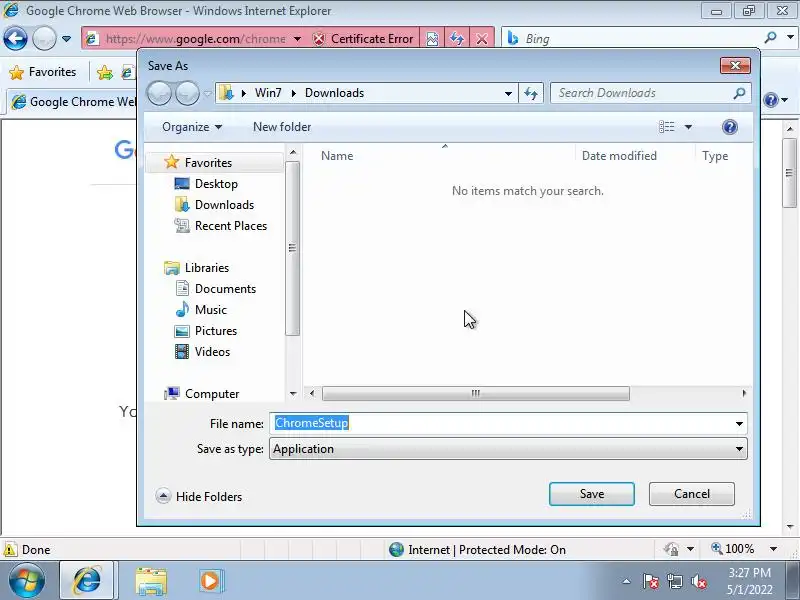Click the Save button in the dialog
Screen dimensions: 800x600
591,494
